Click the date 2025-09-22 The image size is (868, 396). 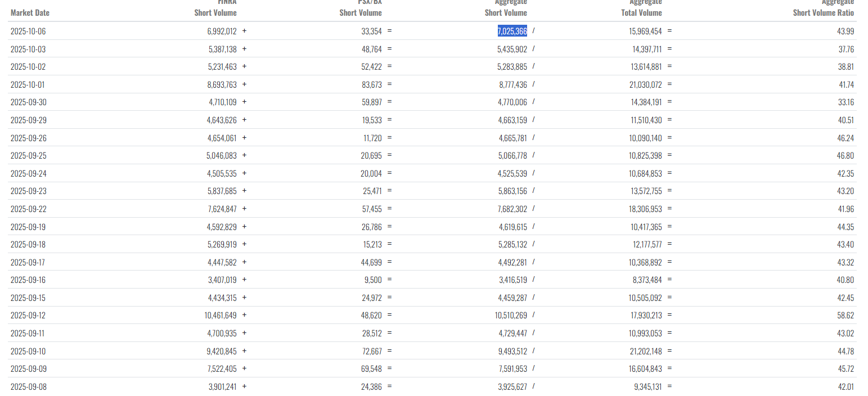[28, 209]
